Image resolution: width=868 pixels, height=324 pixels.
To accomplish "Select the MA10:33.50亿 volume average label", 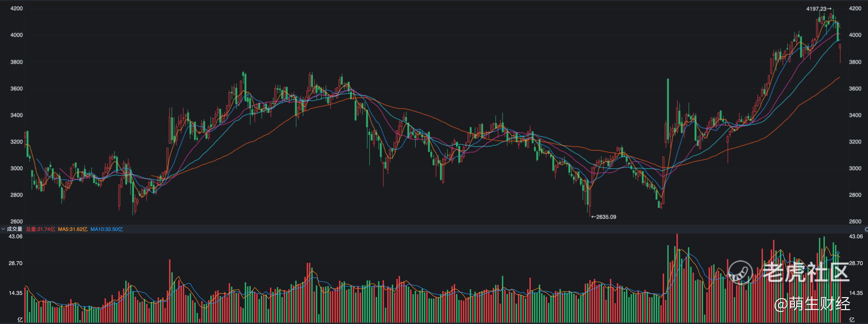I will point(106,229).
